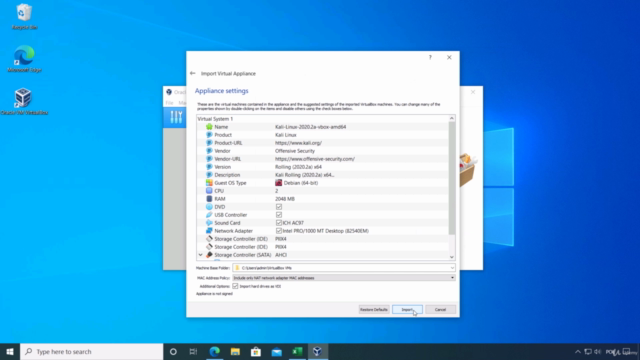640x360 pixels.
Task: Open Task View on the taskbar
Action: point(193,351)
